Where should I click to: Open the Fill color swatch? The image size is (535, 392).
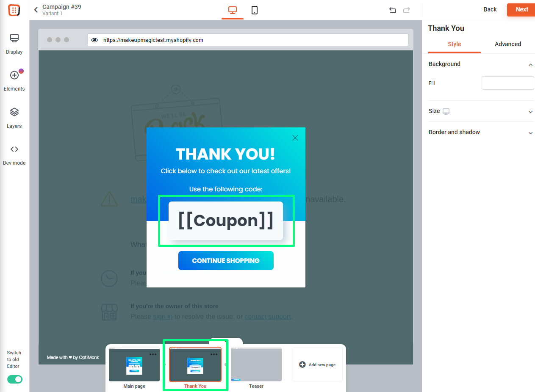[507, 83]
